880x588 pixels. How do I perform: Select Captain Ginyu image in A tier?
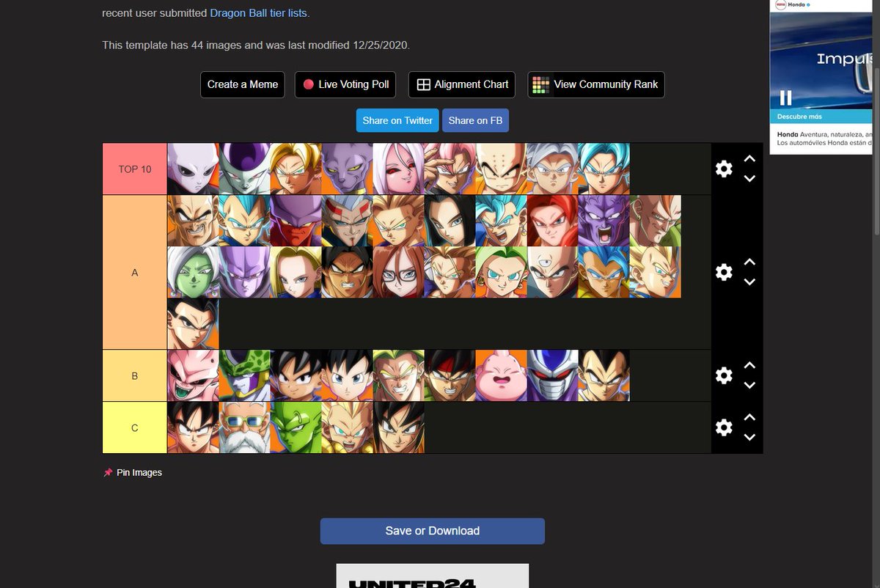point(604,221)
